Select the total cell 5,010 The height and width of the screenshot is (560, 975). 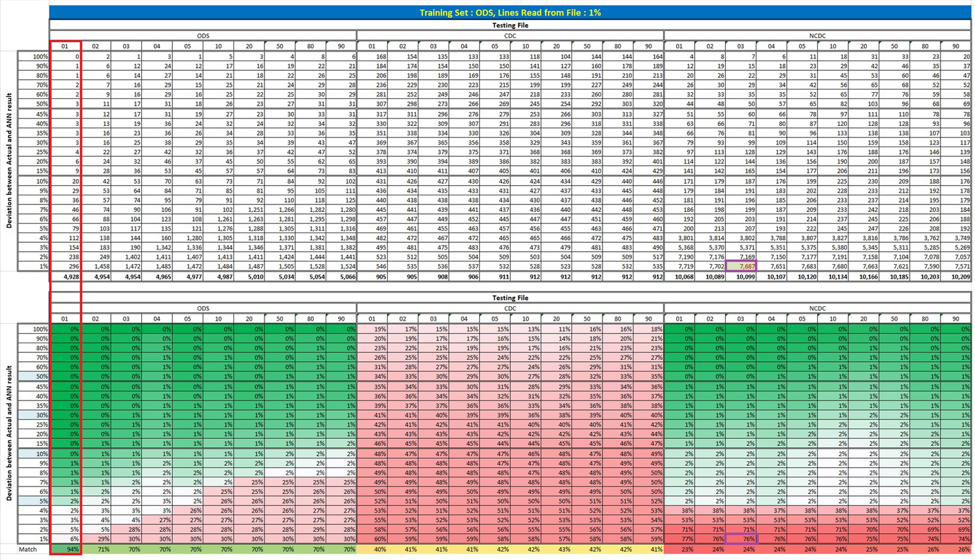249,278
